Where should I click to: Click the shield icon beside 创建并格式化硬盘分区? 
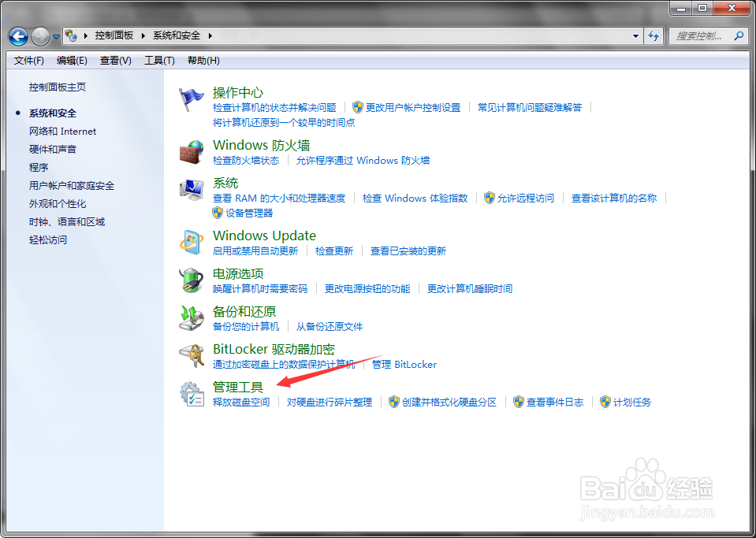point(394,402)
